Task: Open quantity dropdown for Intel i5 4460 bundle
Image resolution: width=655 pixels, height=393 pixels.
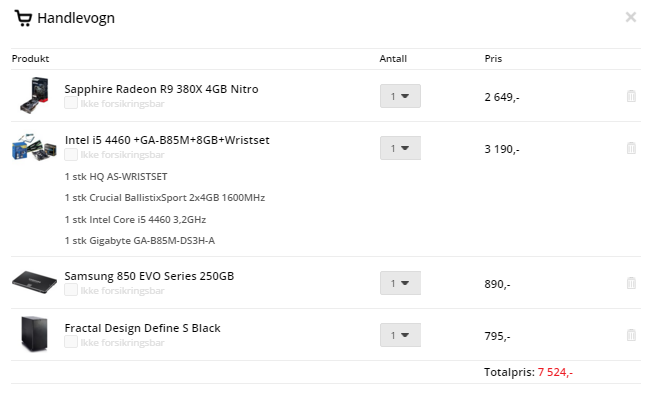Action: coord(400,148)
